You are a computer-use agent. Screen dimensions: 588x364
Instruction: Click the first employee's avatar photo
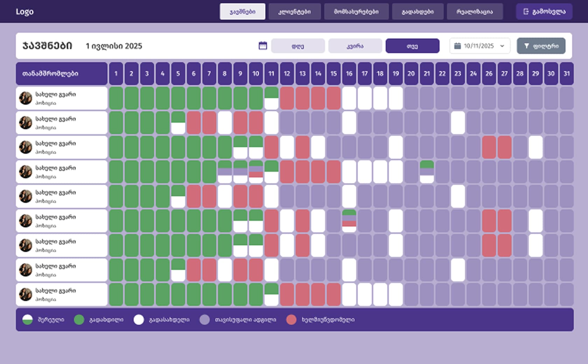26,98
